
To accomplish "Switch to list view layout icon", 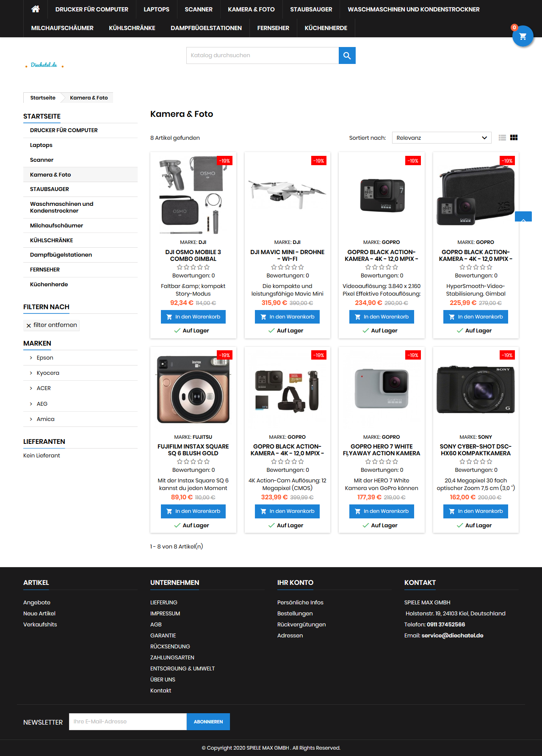I will [502, 138].
